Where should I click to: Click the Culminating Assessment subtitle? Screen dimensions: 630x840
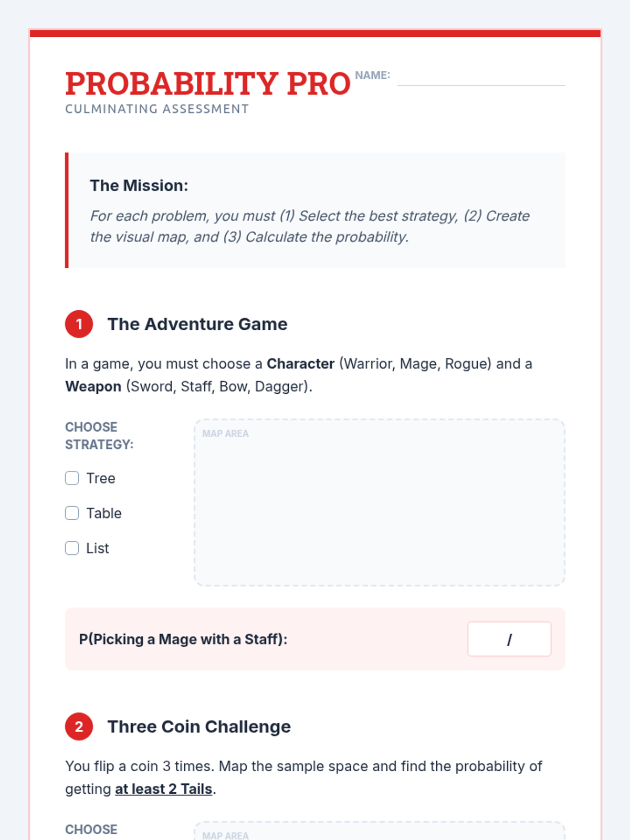(157, 109)
